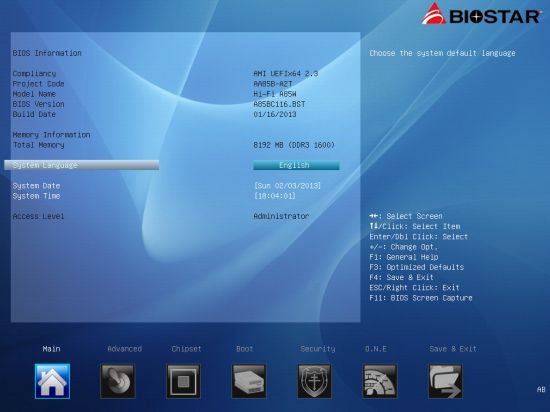Open the O.N.E gauge icon

point(380,381)
